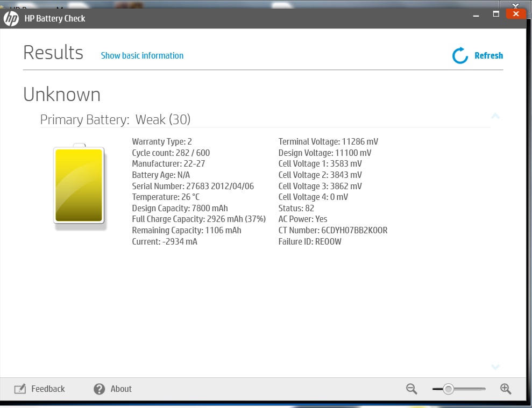This screenshot has height=408, width=532.
Task: Expand the Primary Battery: Weak (30) header
Action: [x=115, y=119]
